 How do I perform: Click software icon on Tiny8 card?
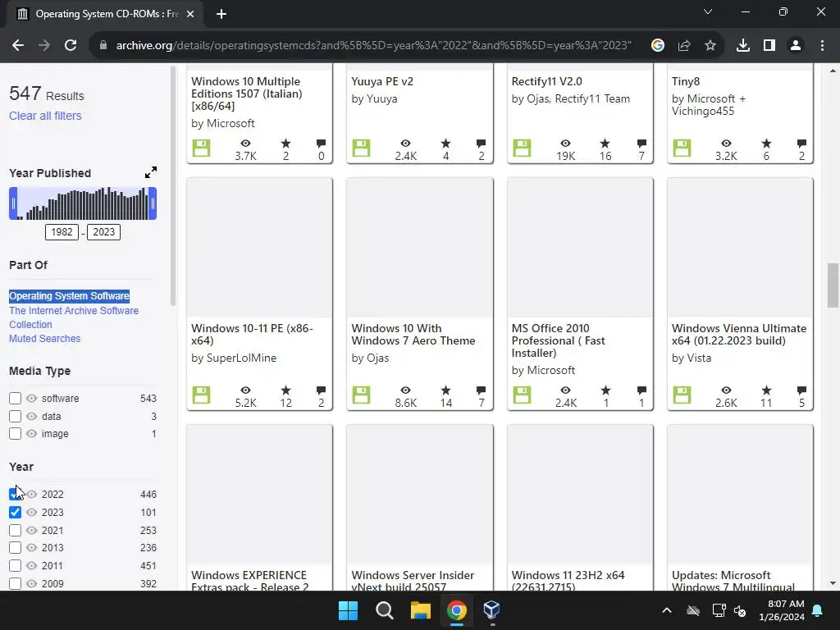(x=682, y=148)
